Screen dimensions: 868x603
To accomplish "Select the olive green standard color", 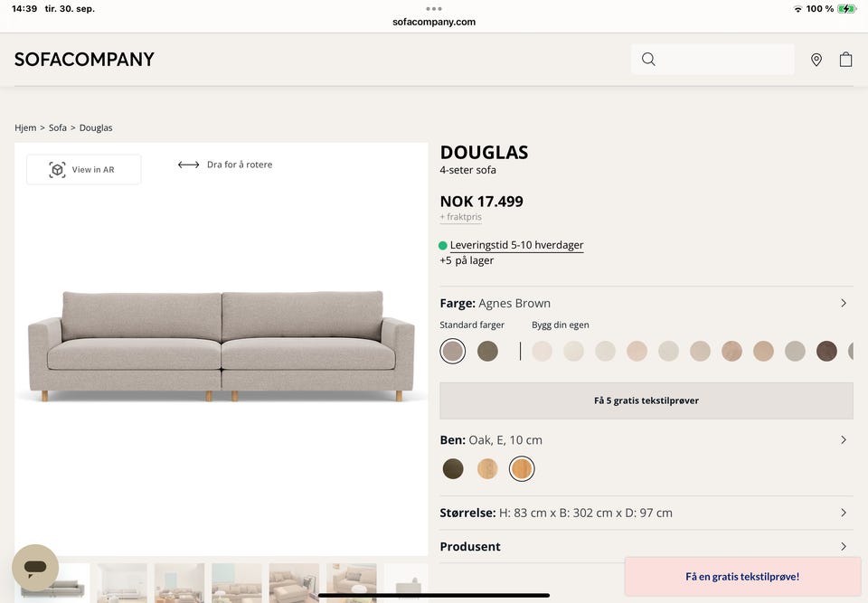I will point(487,351).
